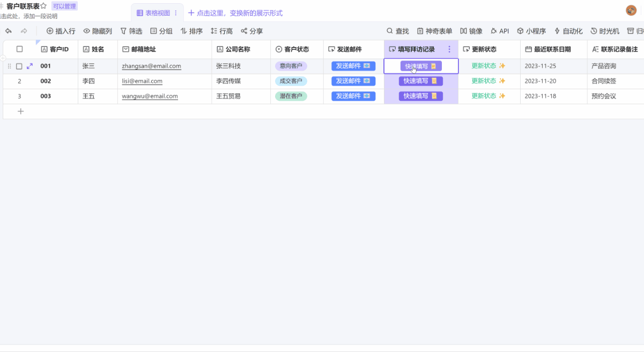Screen dimensions: 644x352
Task: Select the 神奇表单 magic form feature
Action: [x=434, y=31]
